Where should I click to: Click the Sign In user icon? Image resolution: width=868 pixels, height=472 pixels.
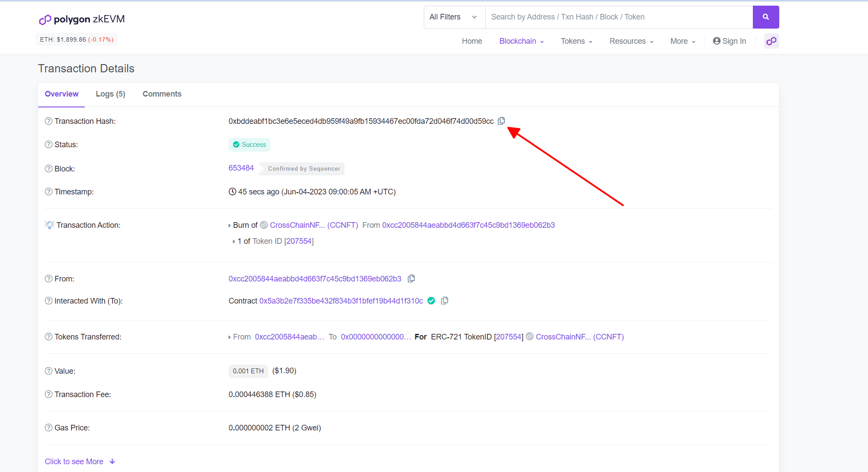(716, 41)
